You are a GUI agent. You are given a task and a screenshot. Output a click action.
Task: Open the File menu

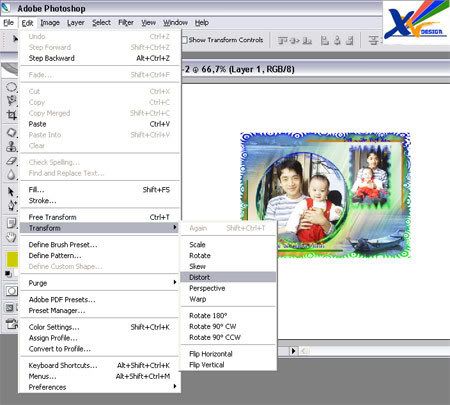pos(8,23)
